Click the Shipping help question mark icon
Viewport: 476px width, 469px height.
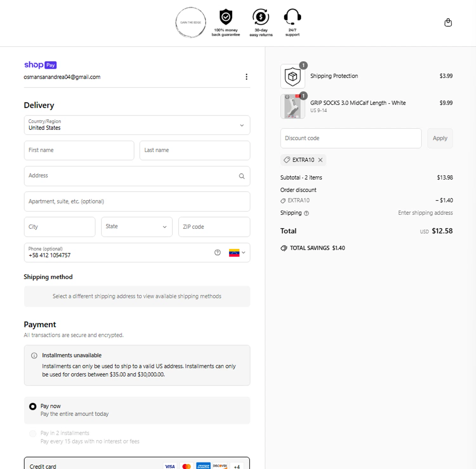tap(306, 213)
